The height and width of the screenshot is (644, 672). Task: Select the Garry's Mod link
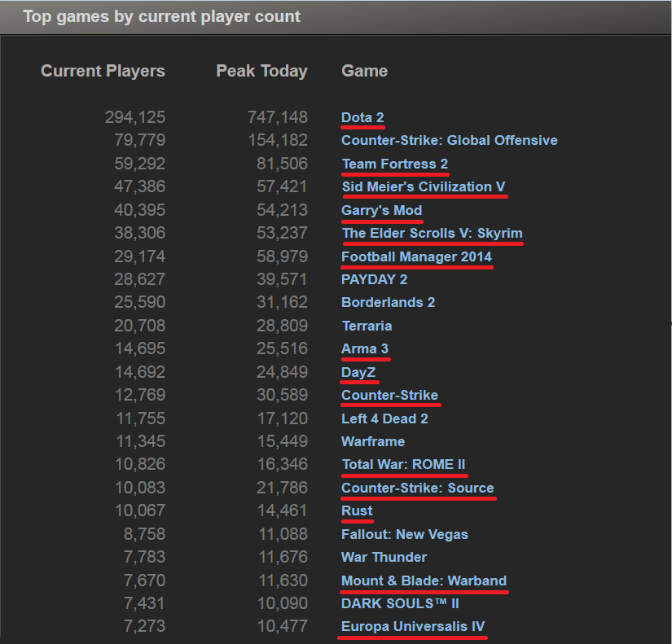coord(381,210)
